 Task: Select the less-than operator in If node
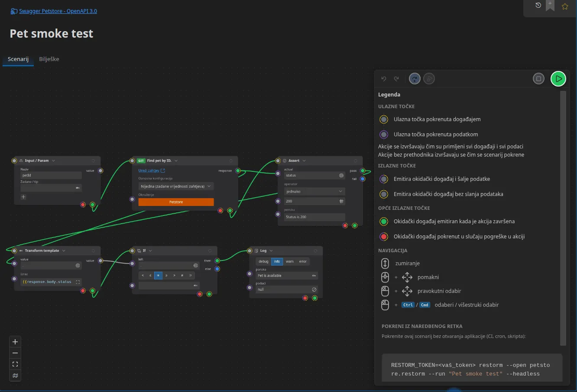pyautogui.click(x=143, y=275)
